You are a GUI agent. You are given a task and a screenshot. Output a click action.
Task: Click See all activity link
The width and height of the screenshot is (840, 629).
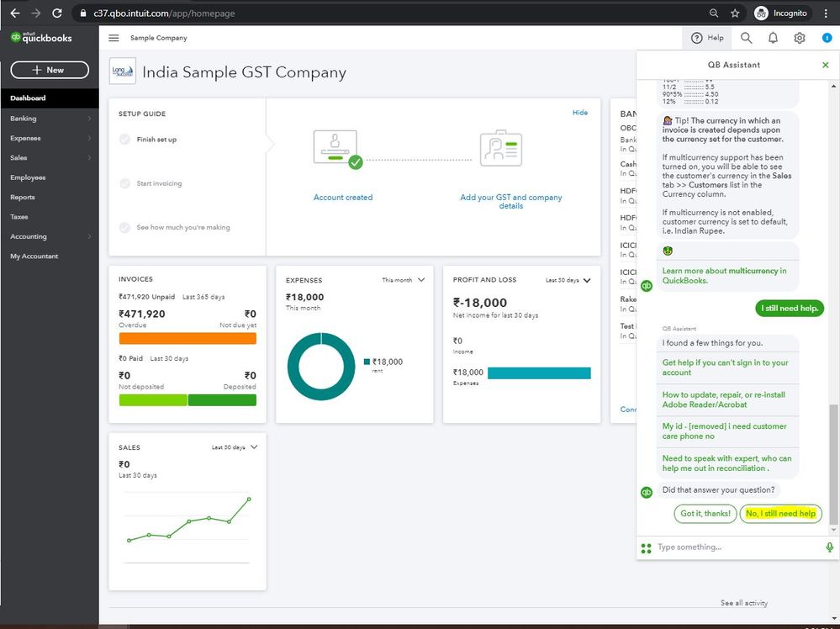tap(743, 603)
